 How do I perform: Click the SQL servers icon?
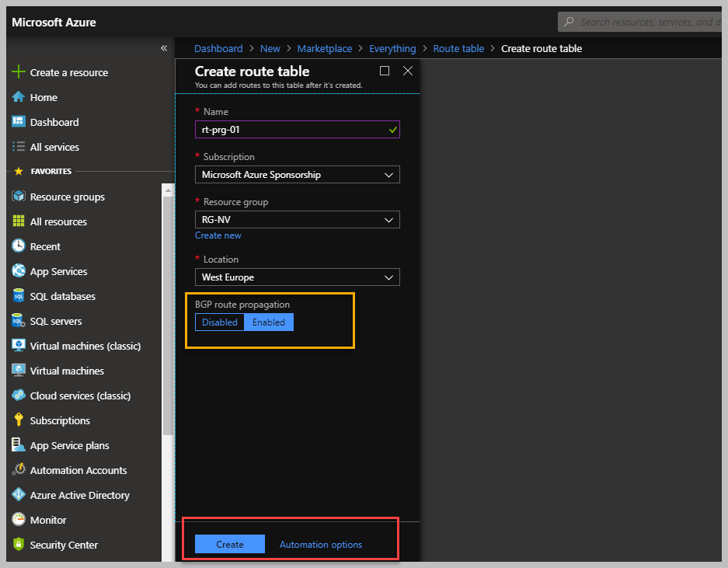pyautogui.click(x=19, y=320)
